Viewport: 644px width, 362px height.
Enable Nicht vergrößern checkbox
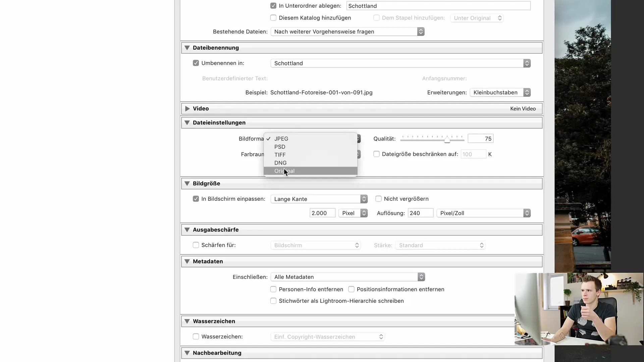click(378, 199)
